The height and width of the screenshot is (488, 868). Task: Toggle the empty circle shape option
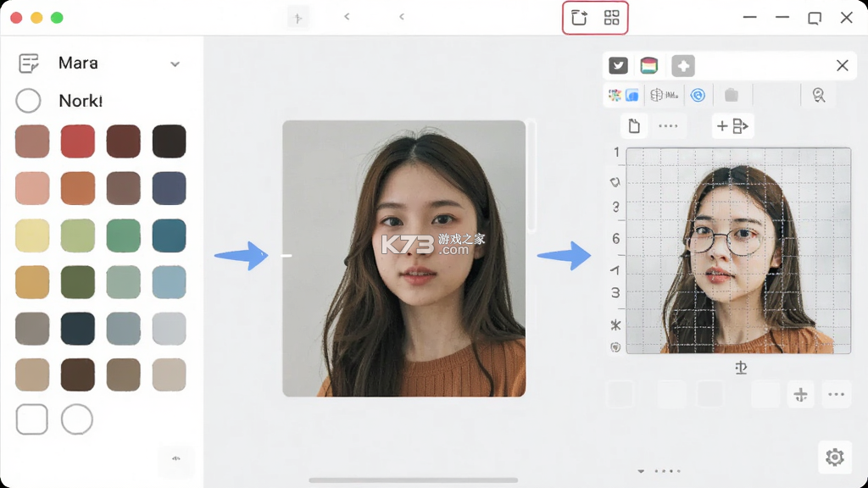[77, 419]
